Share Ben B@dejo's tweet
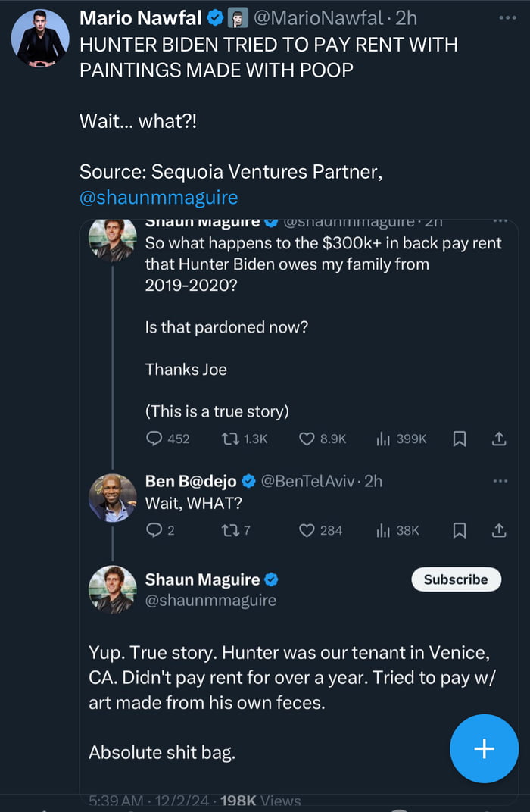The height and width of the screenshot is (812, 530). (x=499, y=530)
